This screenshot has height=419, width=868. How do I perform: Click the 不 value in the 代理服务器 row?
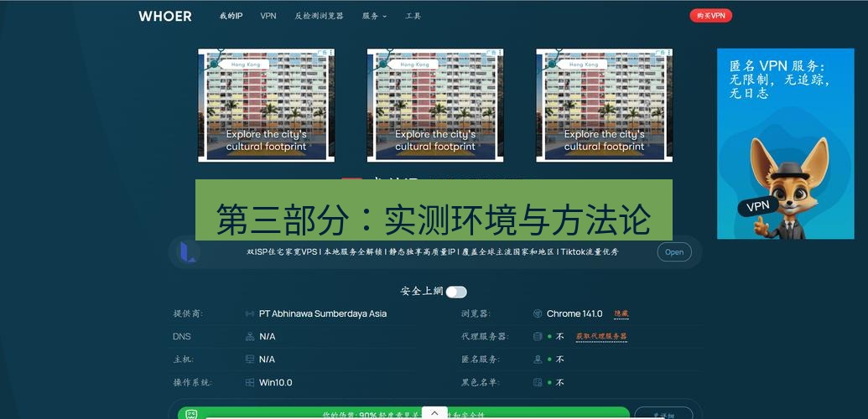(559, 337)
